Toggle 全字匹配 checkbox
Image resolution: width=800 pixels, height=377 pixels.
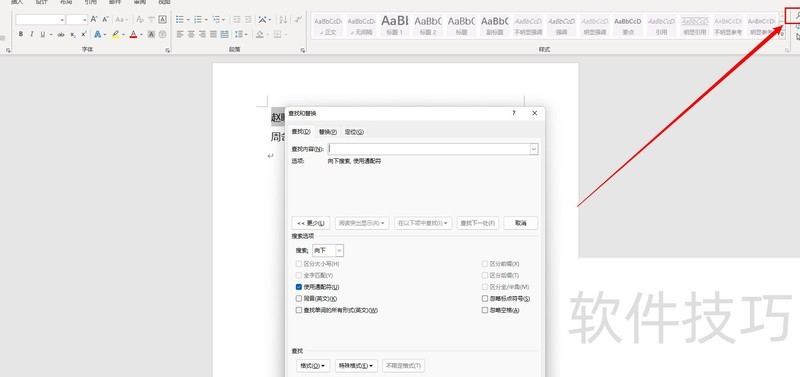coord(299,275)
